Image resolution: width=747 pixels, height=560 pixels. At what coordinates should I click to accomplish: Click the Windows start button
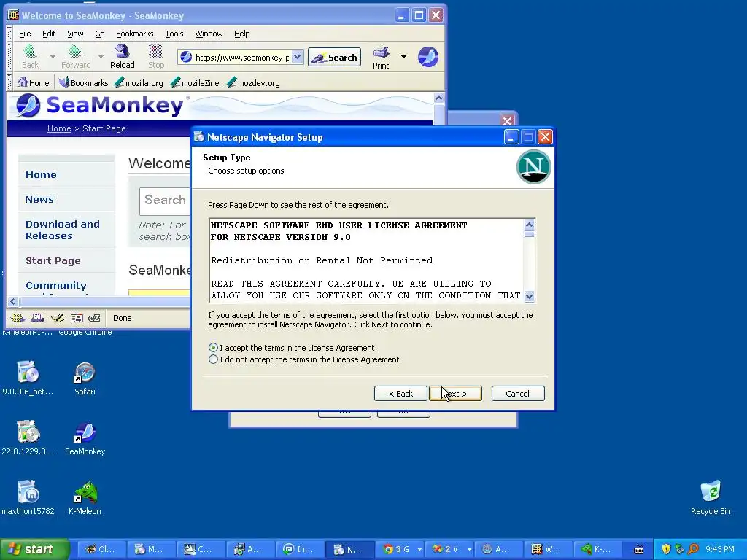(34, 549)
